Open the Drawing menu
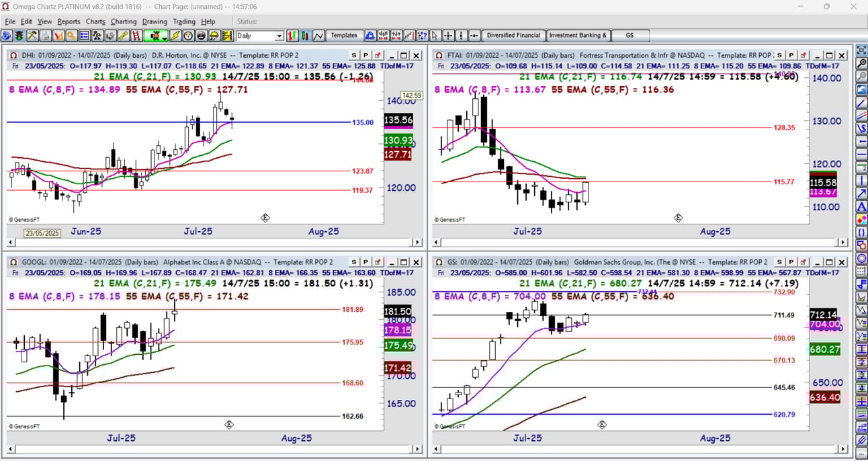 pyautogui.click(x=155, y=22)
